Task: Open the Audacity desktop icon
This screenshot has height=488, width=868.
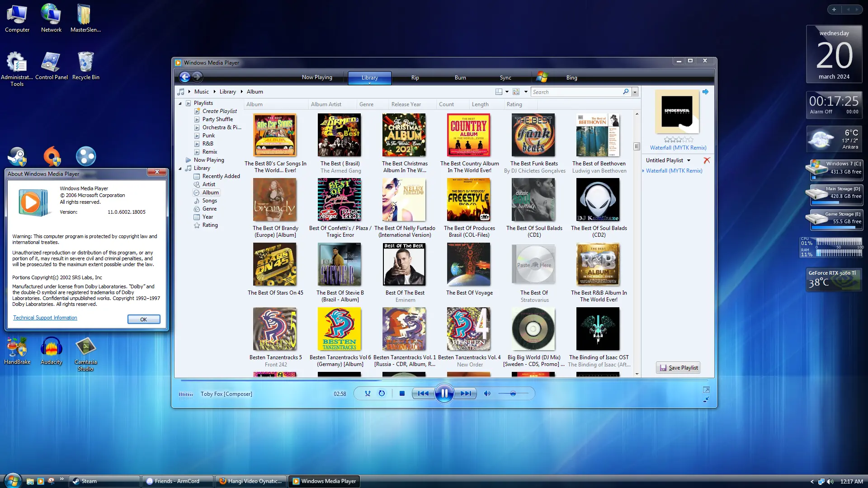Action: [51, 351]
